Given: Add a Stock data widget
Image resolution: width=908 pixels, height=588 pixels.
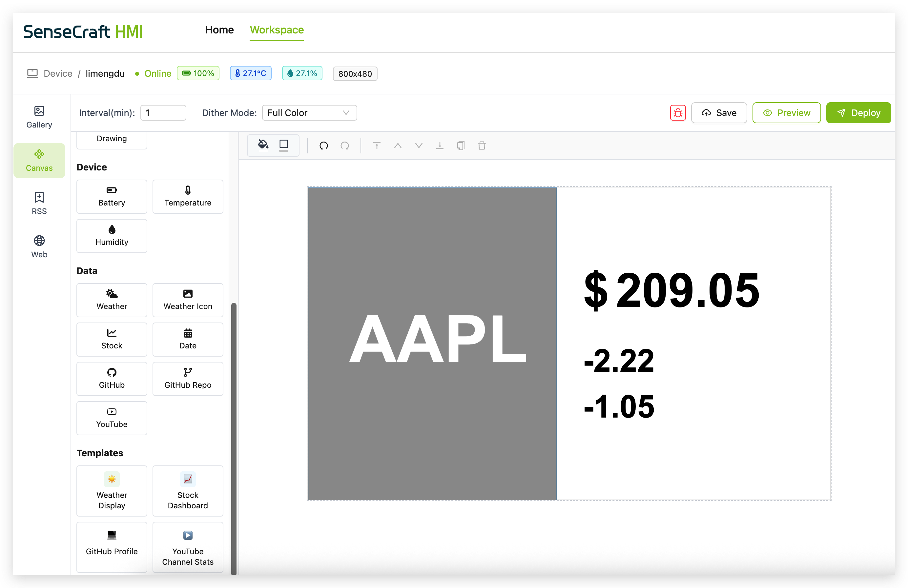Looking at the screenshot, I should tap(112, 340).
